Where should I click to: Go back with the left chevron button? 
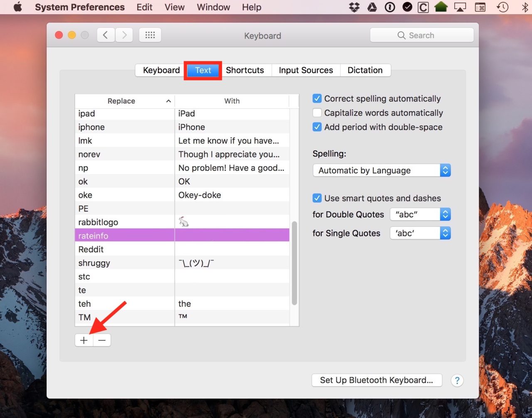coord(106,35)
